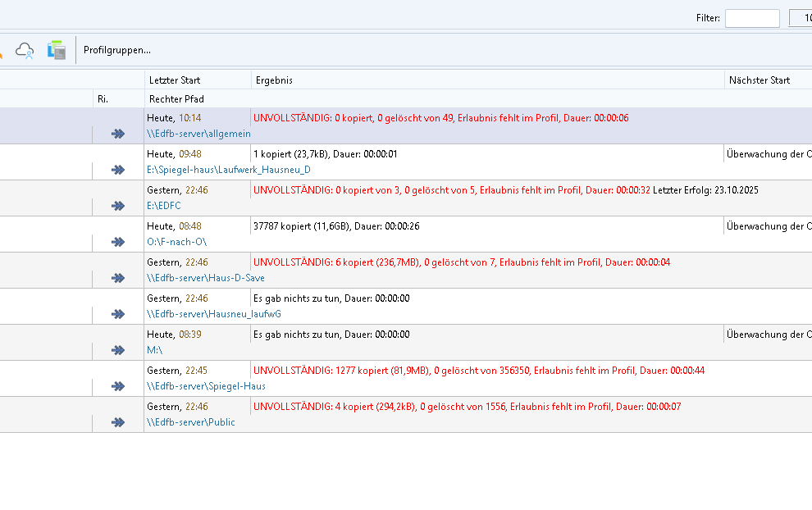The image size is (812, 510).
Task: Click direction arrow for \\Edfb-server\Public row
Action: 118,422
